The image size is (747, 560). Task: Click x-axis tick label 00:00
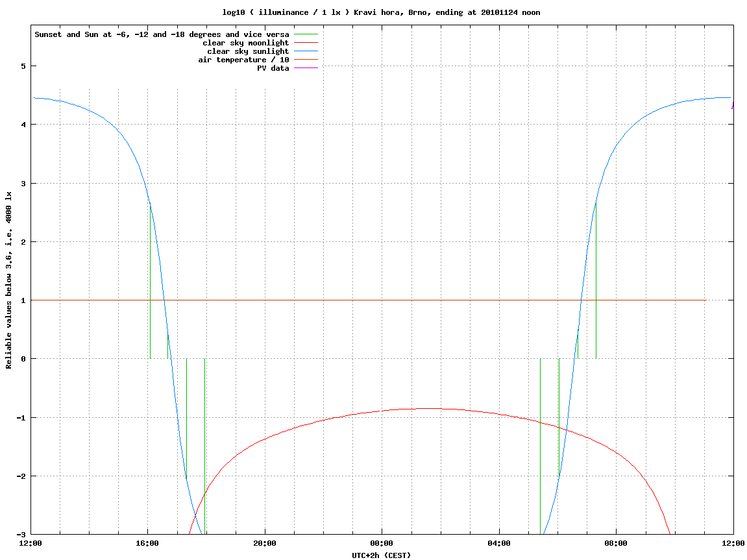382,543
